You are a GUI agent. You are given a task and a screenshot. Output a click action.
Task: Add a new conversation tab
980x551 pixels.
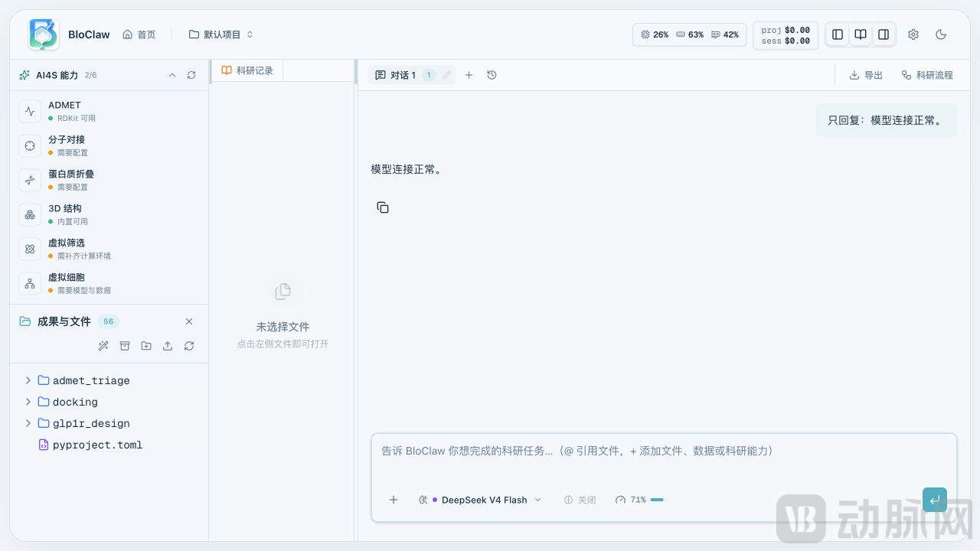[x=469, y=75]
